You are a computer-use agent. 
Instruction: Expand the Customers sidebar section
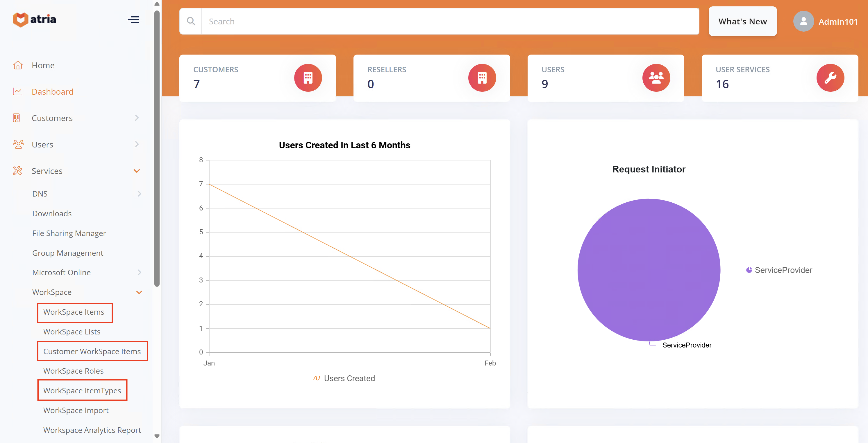(x=136, y=118)
